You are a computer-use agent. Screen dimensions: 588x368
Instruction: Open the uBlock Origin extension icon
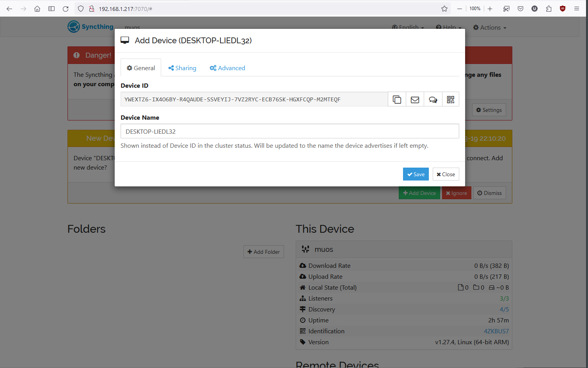563,9
